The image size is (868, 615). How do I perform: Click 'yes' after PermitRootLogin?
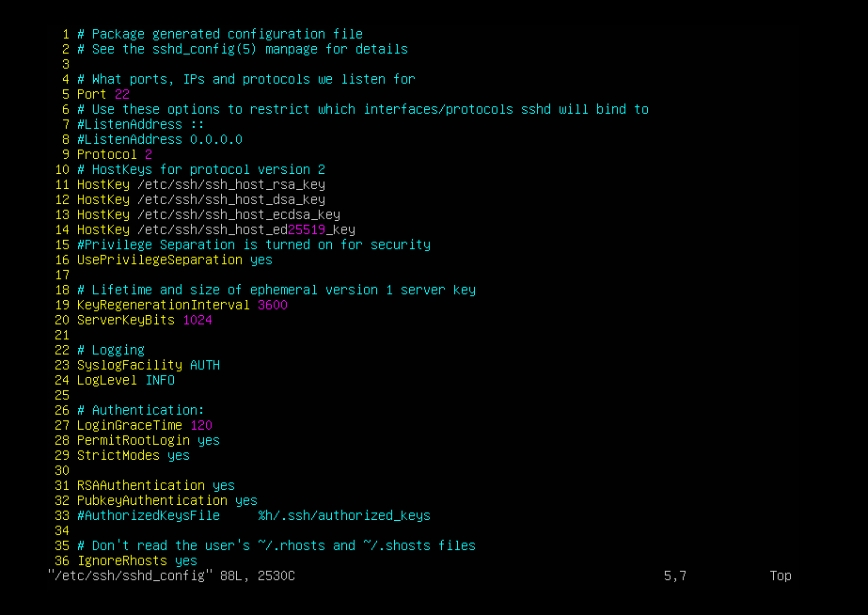click(x=209, y=440)
